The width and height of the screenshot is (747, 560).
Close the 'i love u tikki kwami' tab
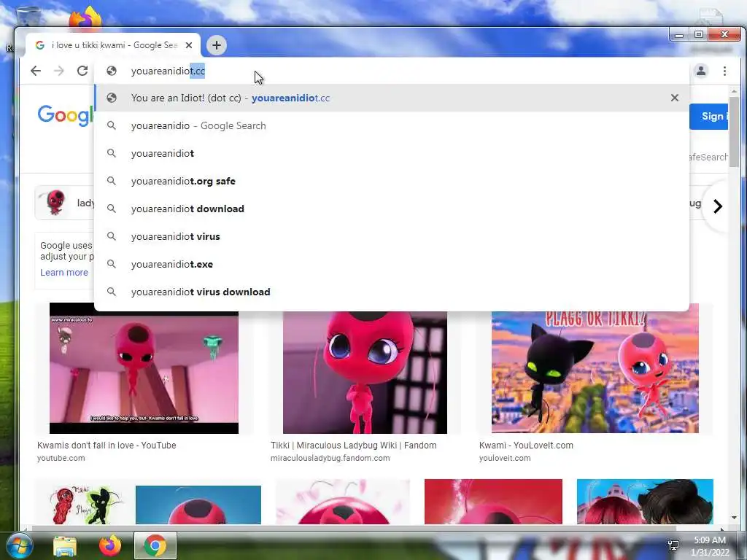tap(189, 45)
